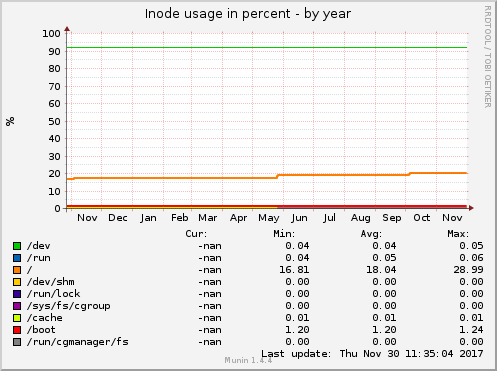Viewport: 497px width, 371px height.
Task: Click the /run/lock legend label
Action: [x=54, y=294]
